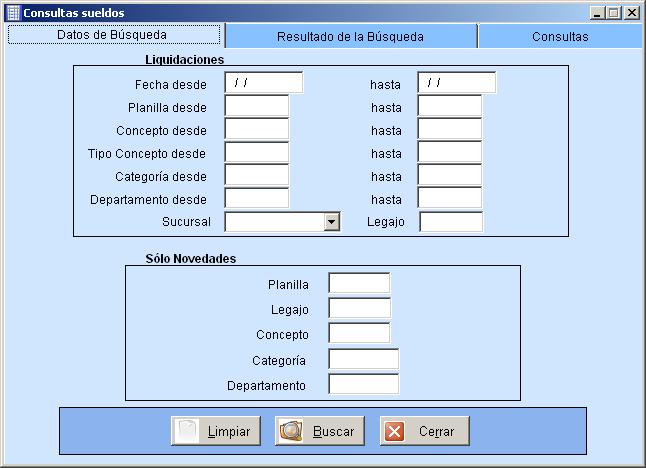Click the Categoría field in Sólo Novedades
646x468 pixels.
363,360
